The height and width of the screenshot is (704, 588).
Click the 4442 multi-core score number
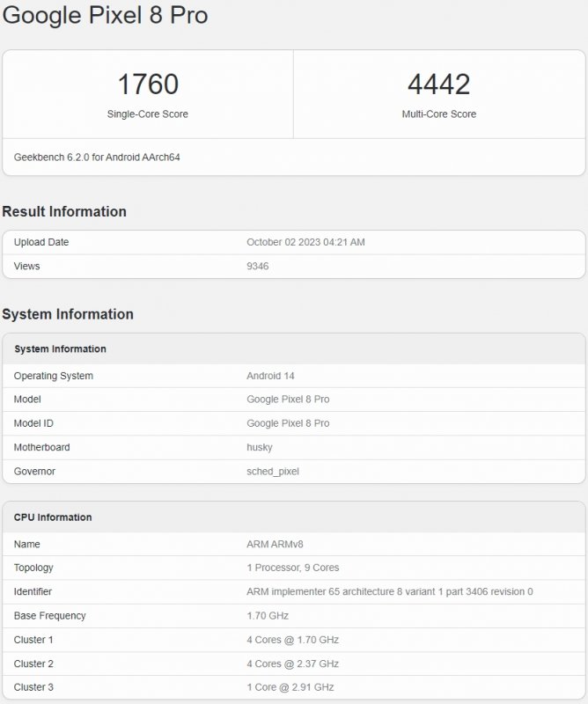(438, 84)
